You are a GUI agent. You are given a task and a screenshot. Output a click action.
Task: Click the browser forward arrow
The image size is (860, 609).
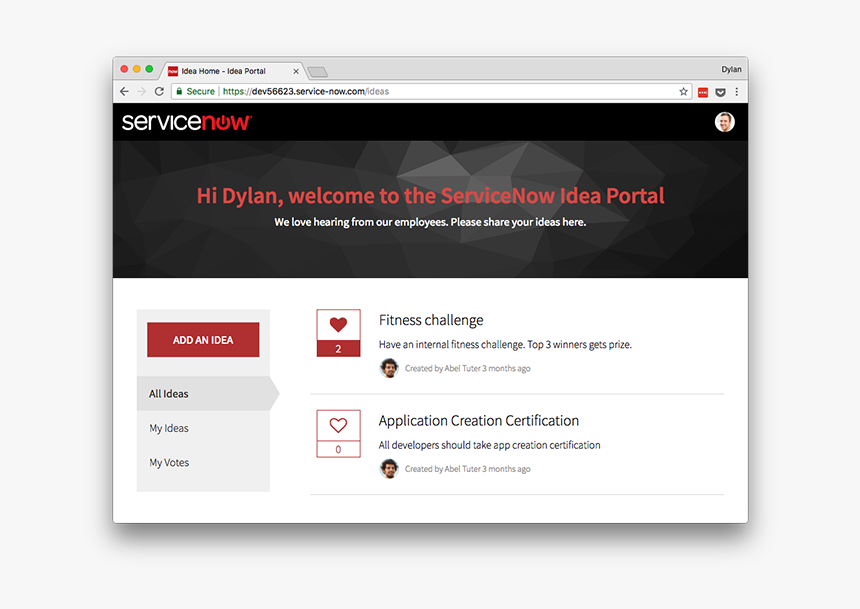click(x=142, y=92)
